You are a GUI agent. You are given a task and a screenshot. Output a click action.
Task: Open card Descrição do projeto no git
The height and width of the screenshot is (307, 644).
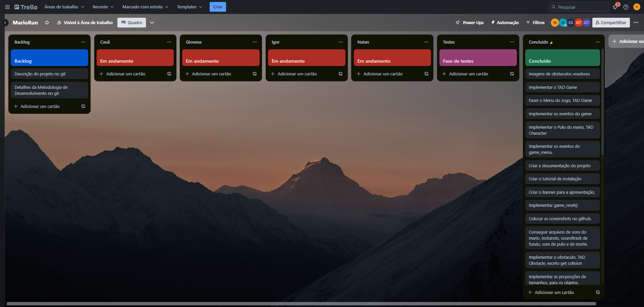point(49,74)
